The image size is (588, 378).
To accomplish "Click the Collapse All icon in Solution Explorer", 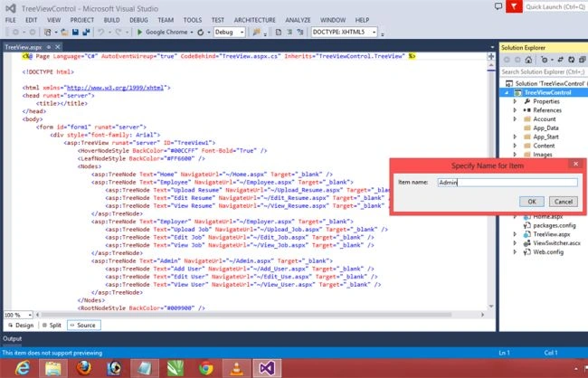I will pos(582,60).
